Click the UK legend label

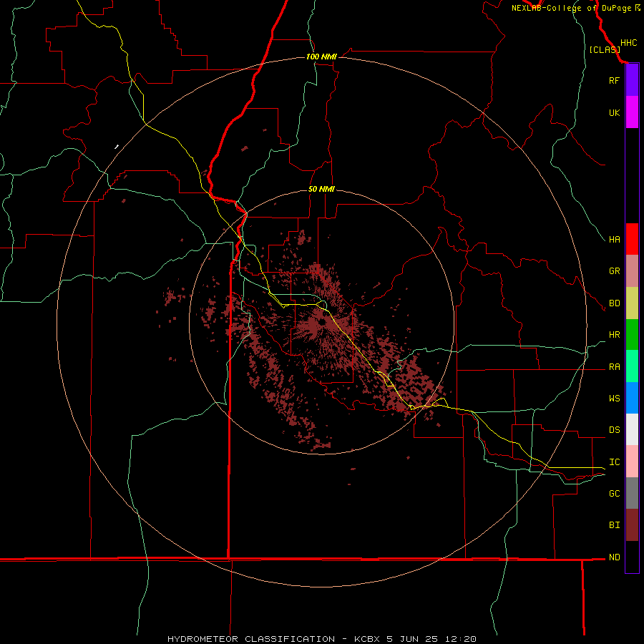tap(614, 112)
